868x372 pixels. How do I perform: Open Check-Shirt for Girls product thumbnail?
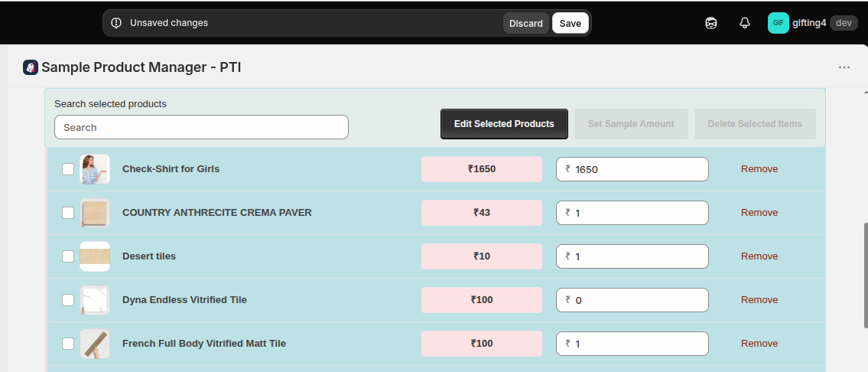95,169
